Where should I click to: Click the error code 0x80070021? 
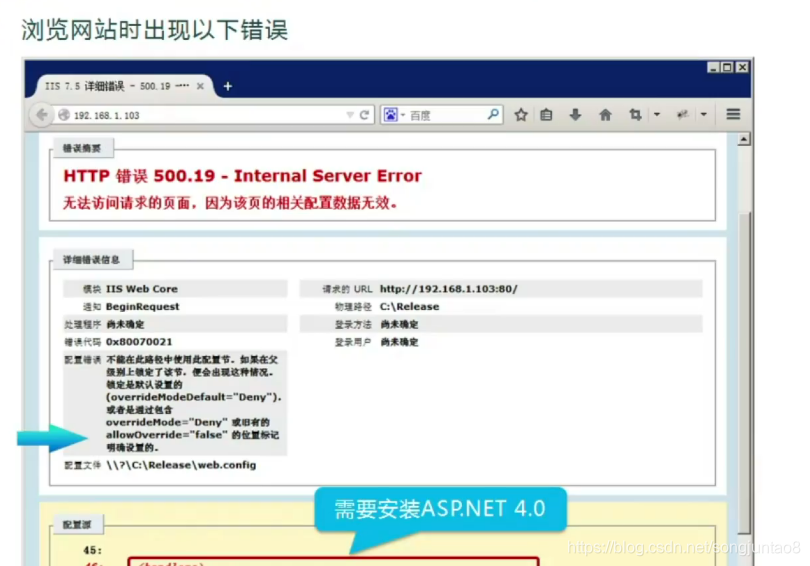pyautogui.click(x=139, y=341)
